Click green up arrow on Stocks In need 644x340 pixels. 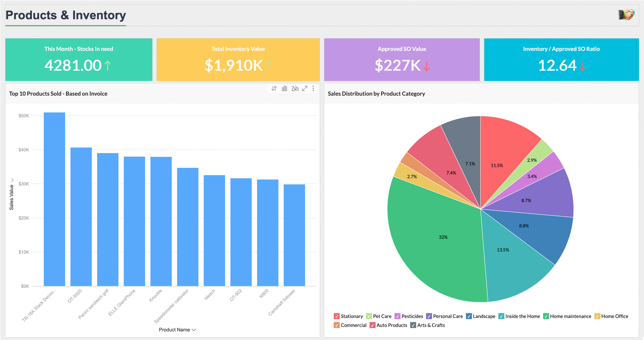click(x=107, y=66)
